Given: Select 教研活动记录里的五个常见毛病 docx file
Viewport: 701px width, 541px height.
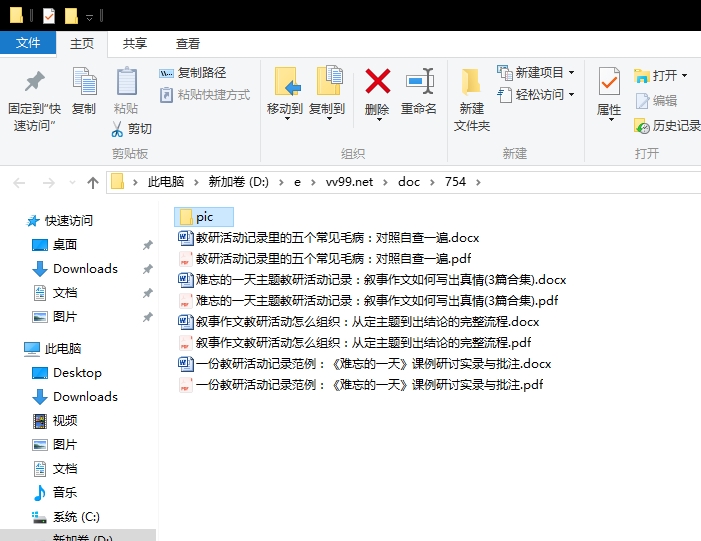Looking at the screenshot, I should click(x=329, y=237).
